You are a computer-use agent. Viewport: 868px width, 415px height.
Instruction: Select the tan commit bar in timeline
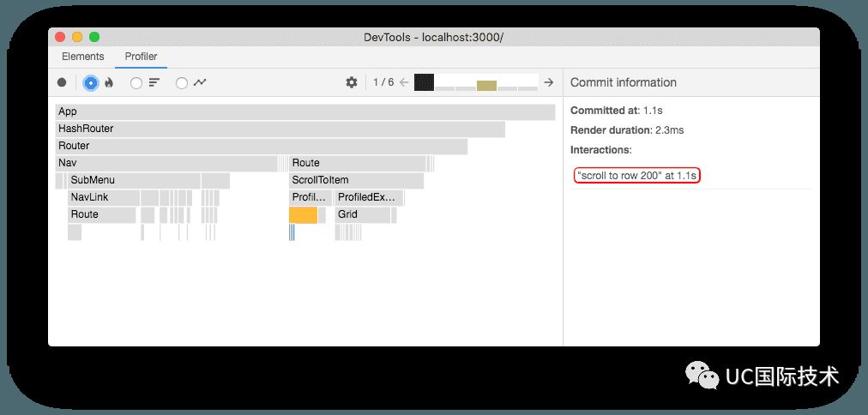(x=486, y=86)
